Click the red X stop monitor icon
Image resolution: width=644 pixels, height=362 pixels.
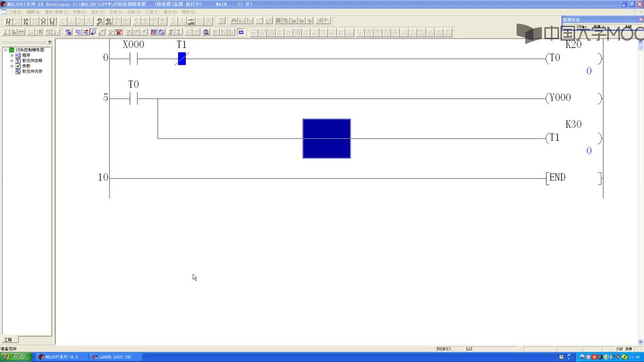click(x=119, y=32)
